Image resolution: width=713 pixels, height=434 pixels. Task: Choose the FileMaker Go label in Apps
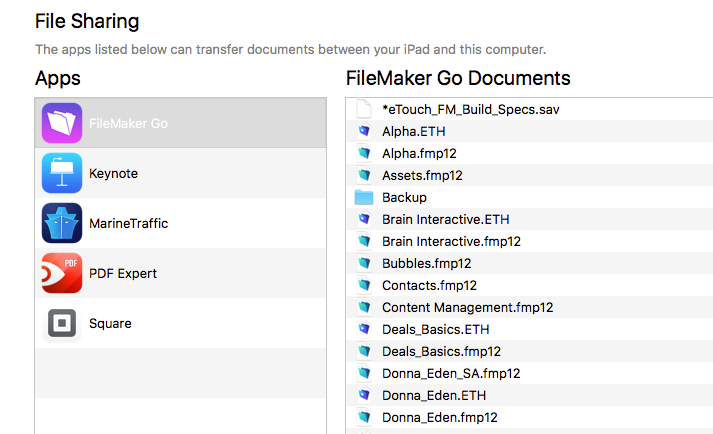pyautogui.click(x=128, y=123)
